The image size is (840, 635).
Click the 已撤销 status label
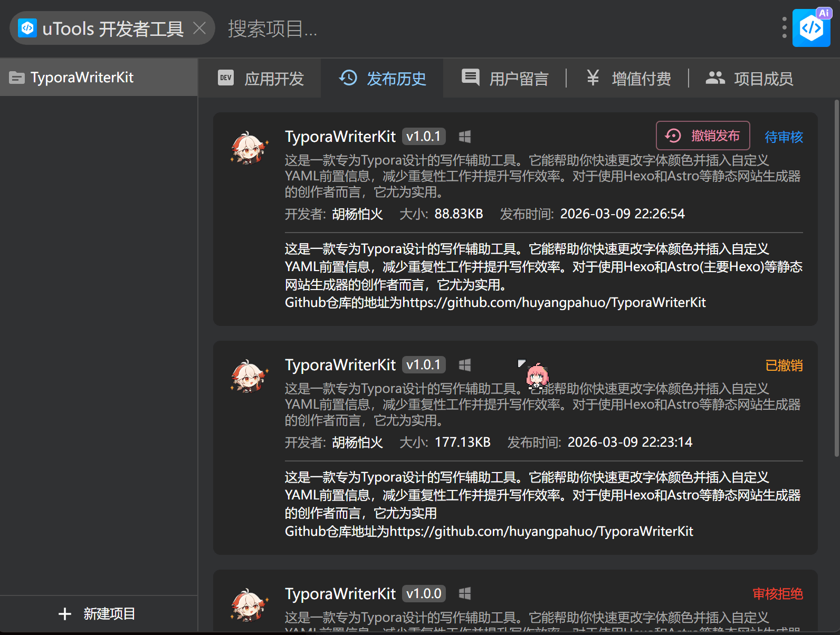[x=784, y=365]
